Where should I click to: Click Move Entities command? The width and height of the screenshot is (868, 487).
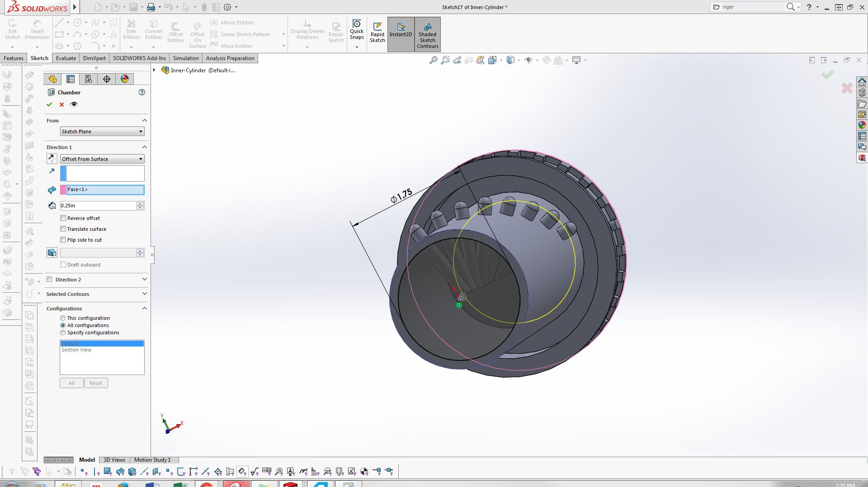[231, 46]
